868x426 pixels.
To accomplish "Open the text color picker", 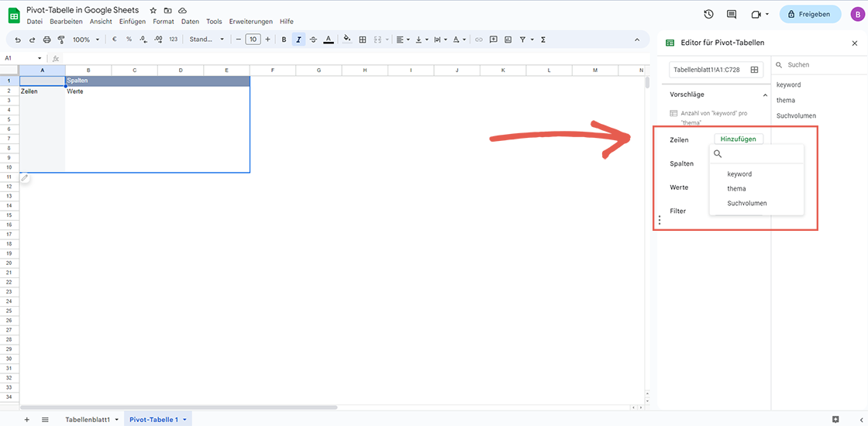I will [329, 40].
